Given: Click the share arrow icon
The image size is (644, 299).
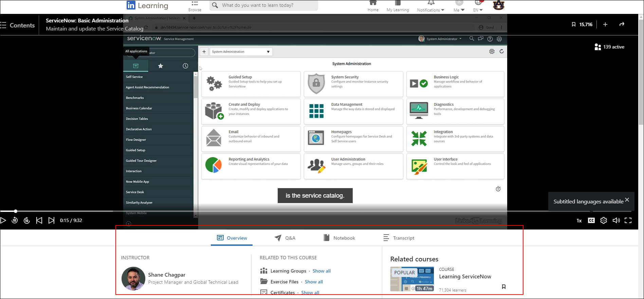Looking at the screenshot, I should pyautogui.click(x=622, y=24).
